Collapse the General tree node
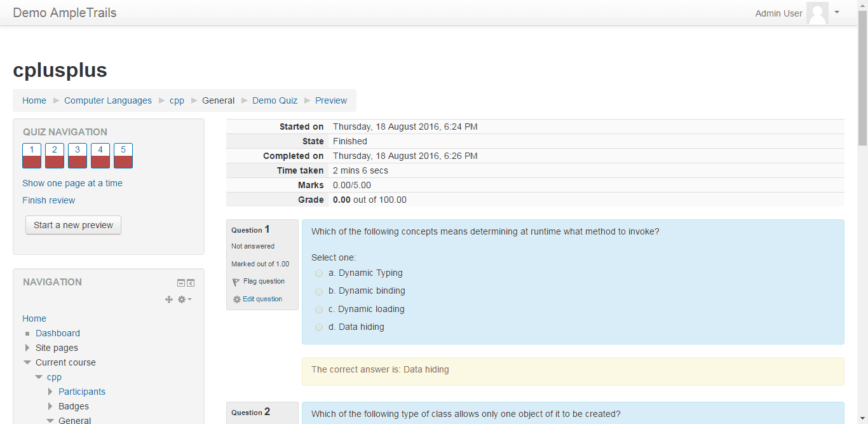868x424 pixels. pos(50,420)
